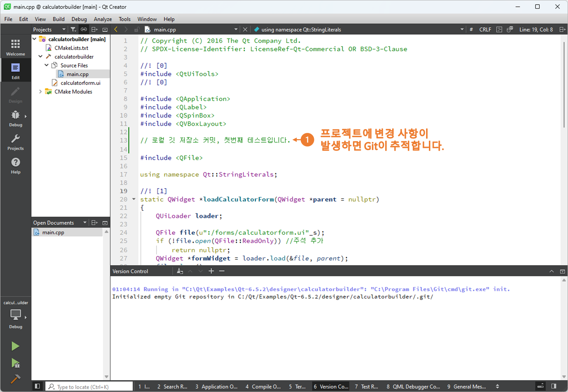Select CMakeLists.txt in project tree
568x392 pixels.
(x=71, y=48)
